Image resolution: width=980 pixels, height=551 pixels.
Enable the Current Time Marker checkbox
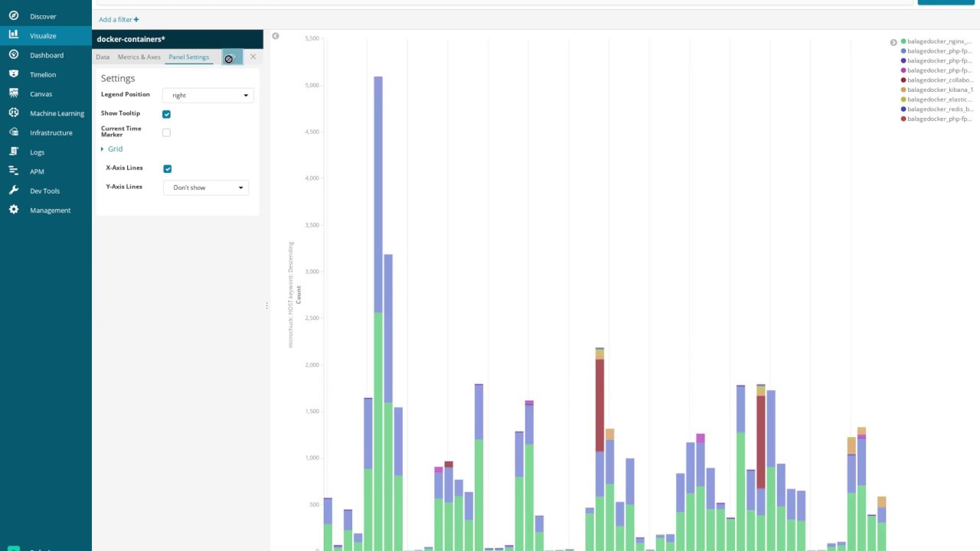click(166, 132)
